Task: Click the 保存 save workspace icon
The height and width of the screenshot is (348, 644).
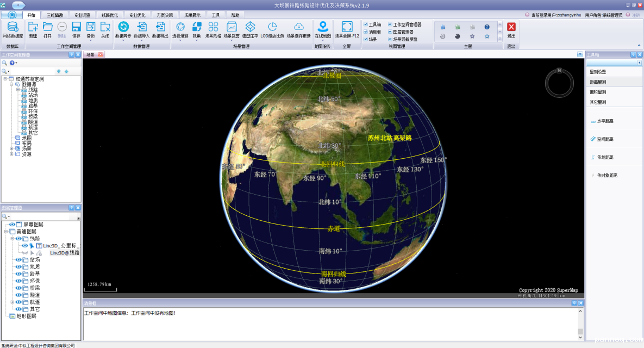Action: pos(76,27)
